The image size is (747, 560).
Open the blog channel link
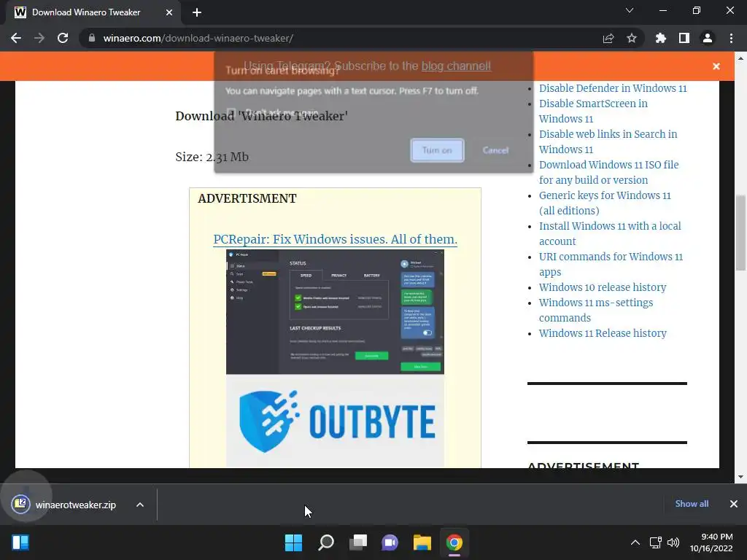point(456,66)
